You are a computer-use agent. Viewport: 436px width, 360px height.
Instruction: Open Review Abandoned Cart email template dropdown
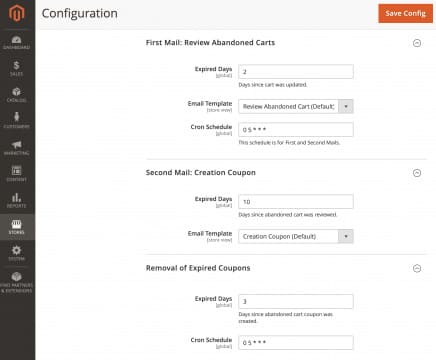[x=296, y=106]
